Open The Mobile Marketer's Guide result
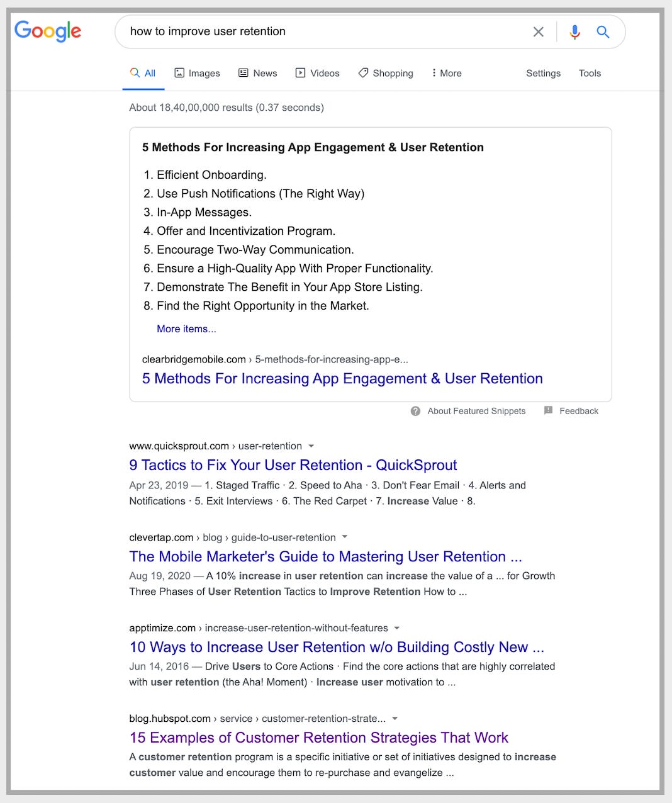This screenshot has width=672, height=803. point(325,556)
